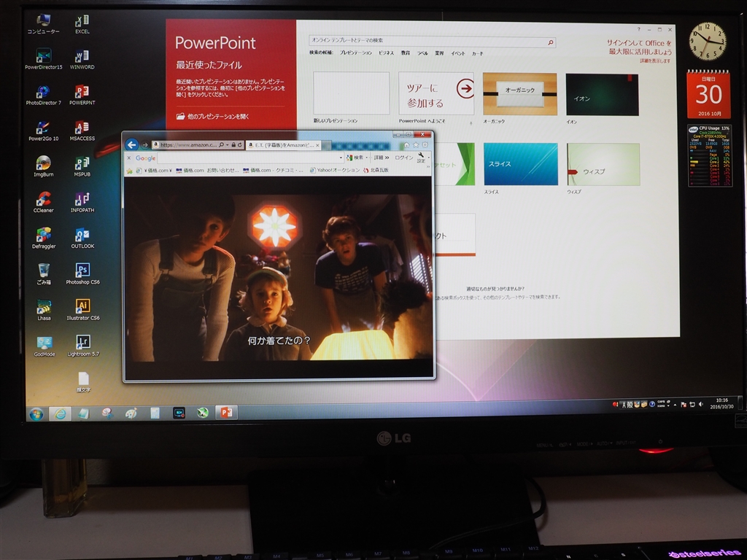Choose the スライス template thumbnail
This screenshot has height=560, width=747.
[x=521, y=164]
